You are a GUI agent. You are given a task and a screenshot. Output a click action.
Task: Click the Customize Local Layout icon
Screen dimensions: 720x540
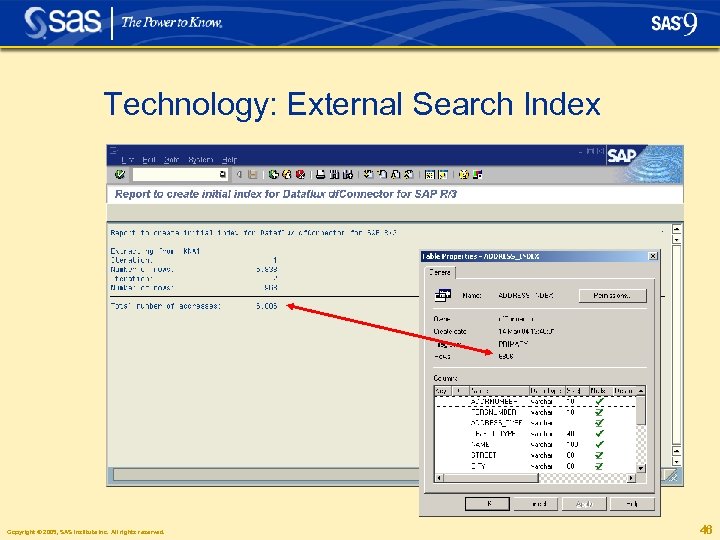pyautogui.click(x=478, y=174)
